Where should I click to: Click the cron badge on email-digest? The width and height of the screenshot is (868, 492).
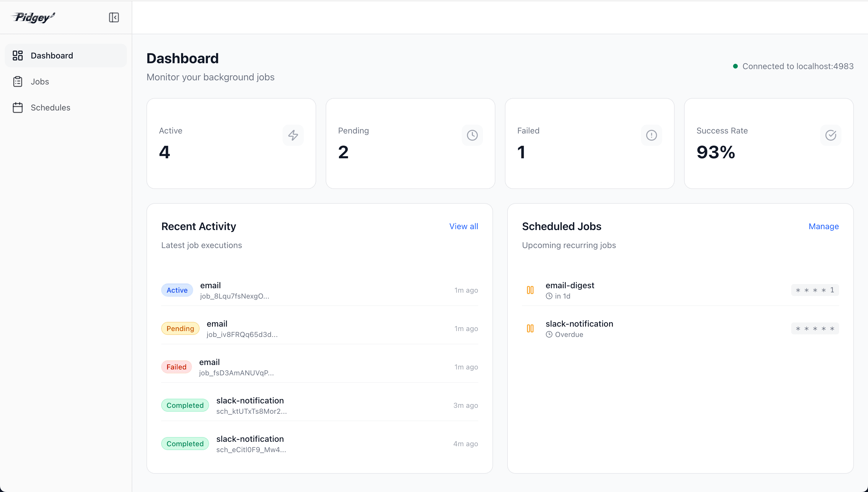pos(814,290)
